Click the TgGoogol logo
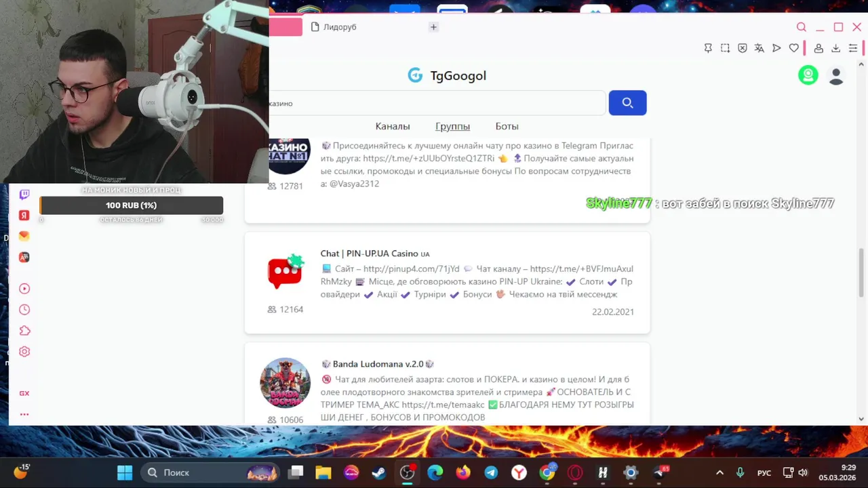Screen dimensions: 868x488 click(447, 75)
